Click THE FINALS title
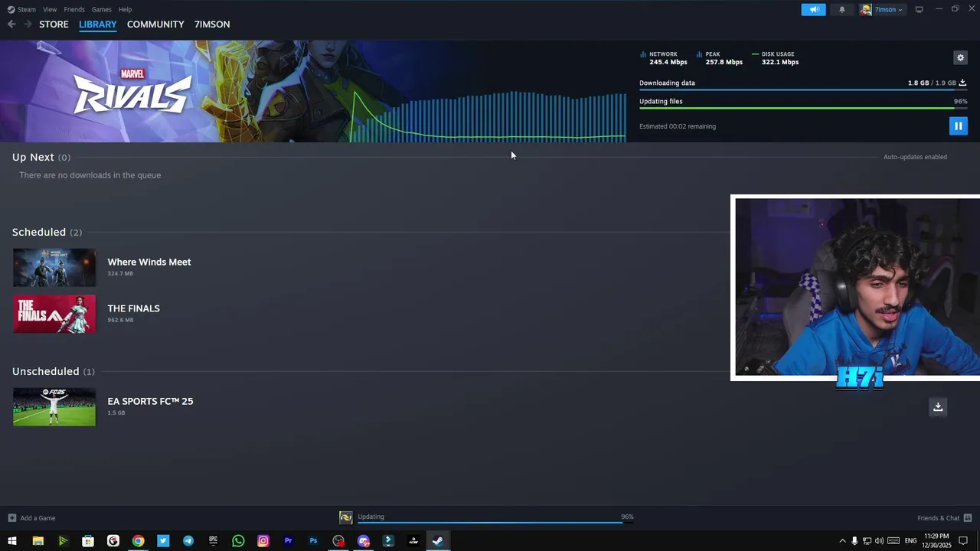 coord(133,308)
